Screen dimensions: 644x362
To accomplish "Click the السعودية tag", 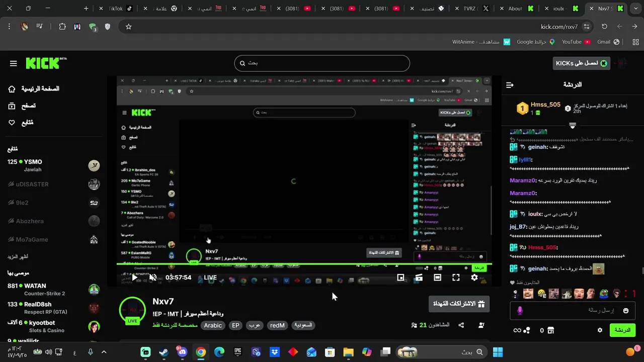I will pos(303,325).
